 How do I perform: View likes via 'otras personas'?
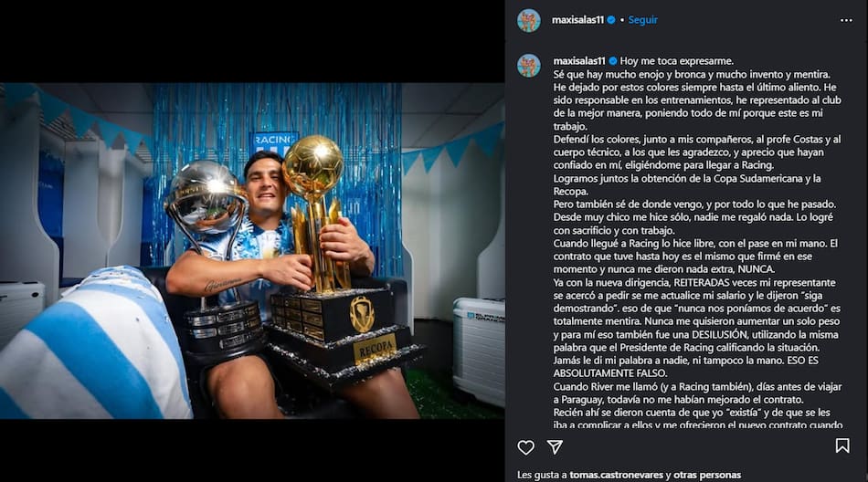point(707,475)
